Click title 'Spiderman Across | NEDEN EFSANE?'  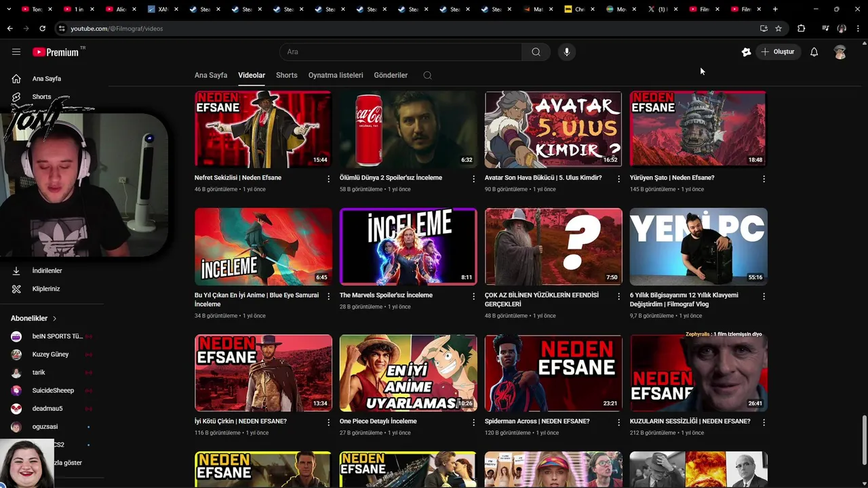537,422
